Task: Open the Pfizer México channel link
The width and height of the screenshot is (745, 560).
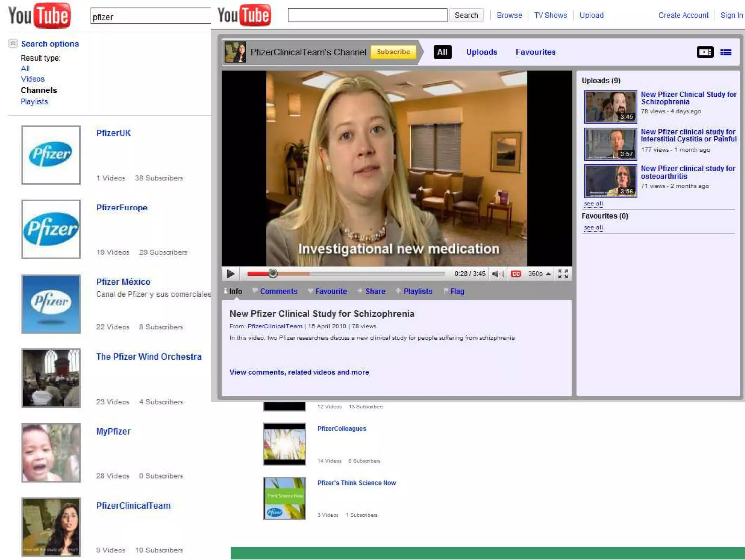Action: [123, 282]
